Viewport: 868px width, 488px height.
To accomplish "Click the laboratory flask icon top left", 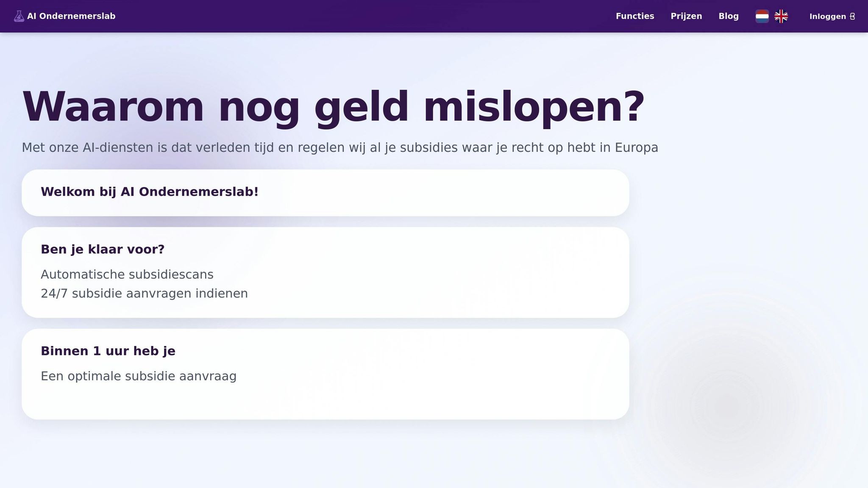I will click(x=19, y=16).
